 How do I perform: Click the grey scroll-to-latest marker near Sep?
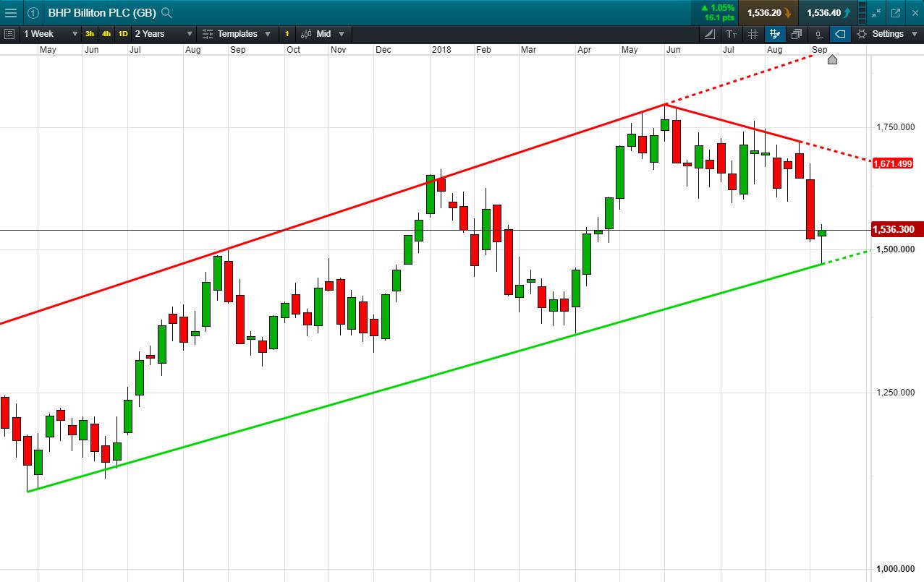tap(832, 59)
